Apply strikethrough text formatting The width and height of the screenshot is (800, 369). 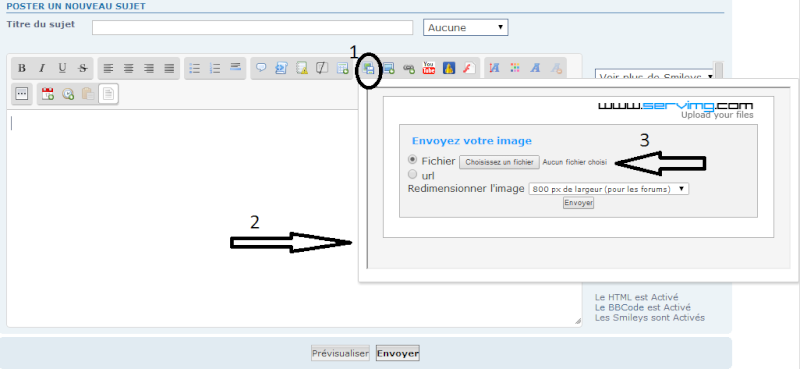83,68
